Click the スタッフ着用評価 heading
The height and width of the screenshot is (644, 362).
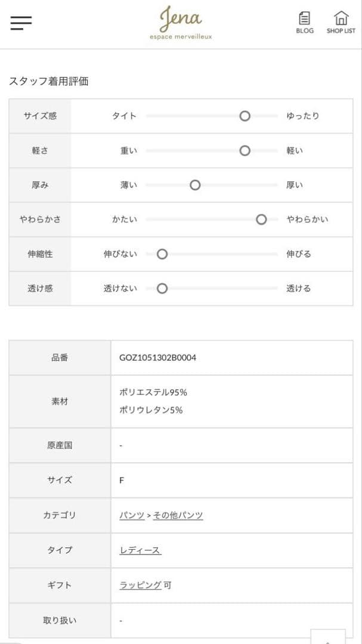(x=48, y=81)
